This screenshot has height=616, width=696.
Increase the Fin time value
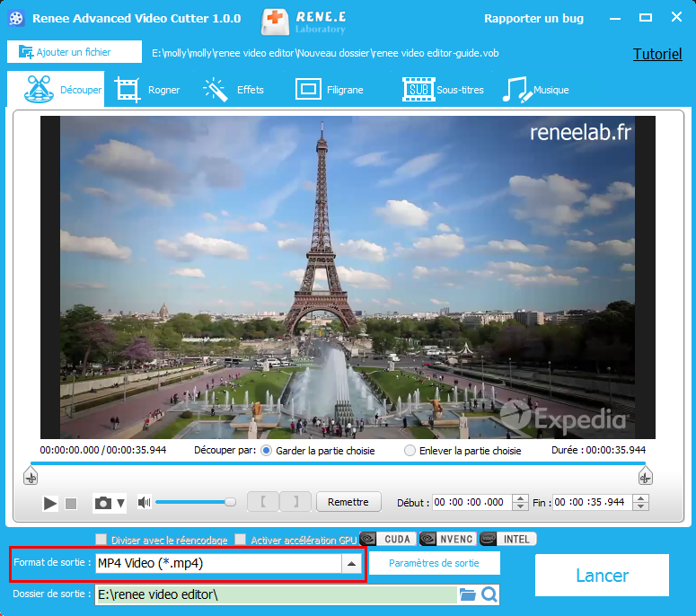[640, 498]
